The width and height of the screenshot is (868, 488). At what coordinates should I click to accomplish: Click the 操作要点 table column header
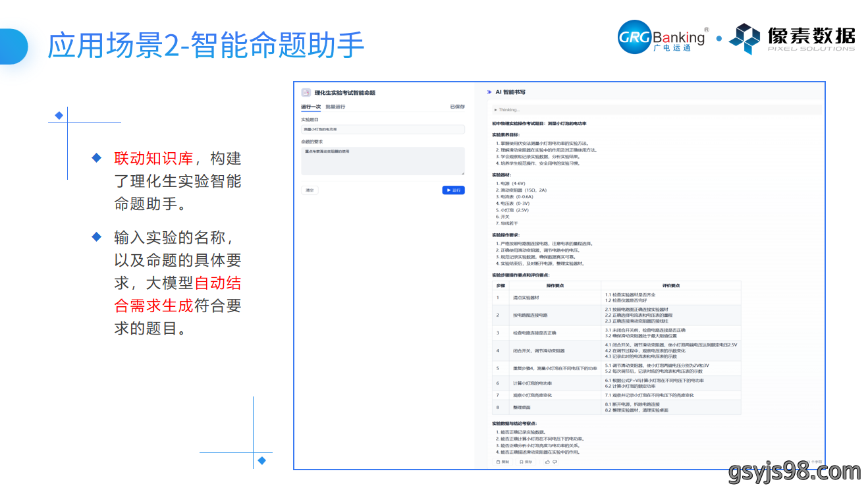tap(555, 285)
